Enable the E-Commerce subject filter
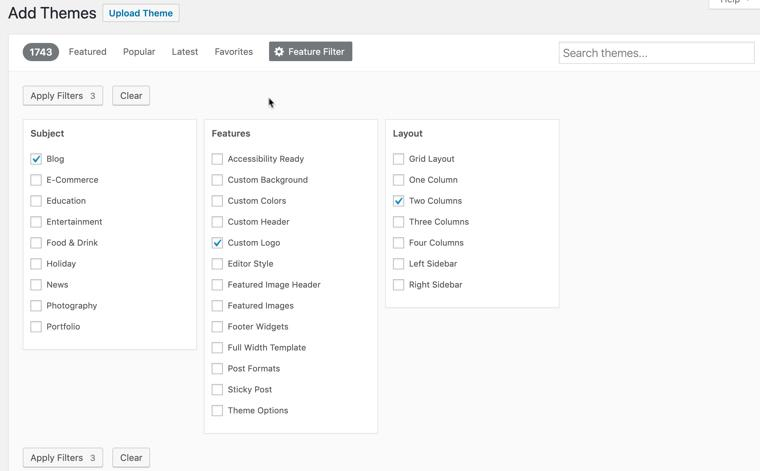Image resolution: width=760 pixels, height=471 pixels. [36, 180]
